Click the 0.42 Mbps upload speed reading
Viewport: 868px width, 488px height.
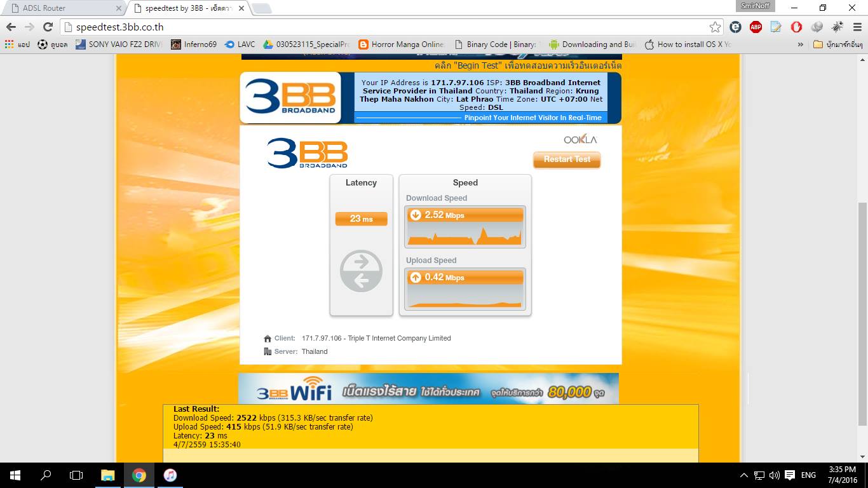(465, 278)
